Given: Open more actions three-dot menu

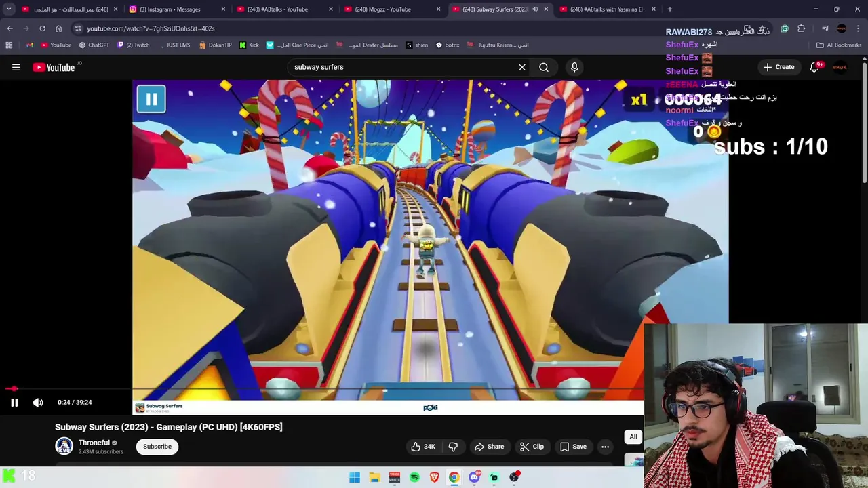Looking at the screenshot, I should 605,447.
